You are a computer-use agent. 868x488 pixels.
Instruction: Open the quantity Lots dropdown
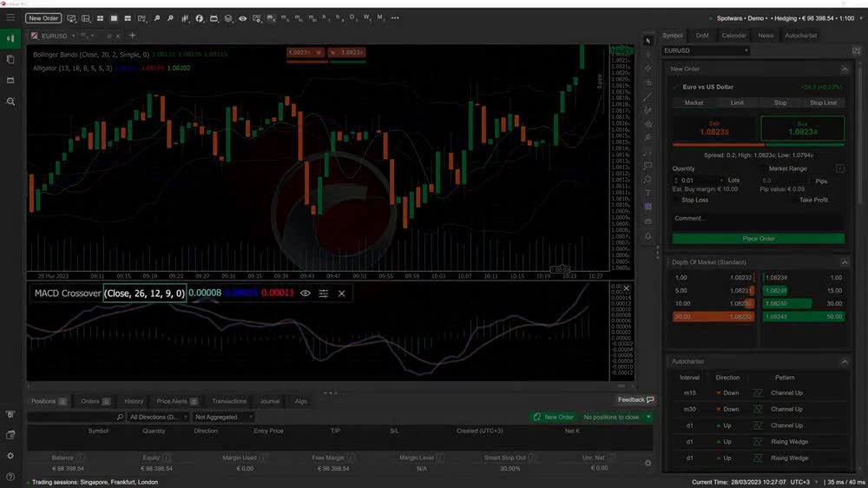pyautogui.click(x=720, y=181)
